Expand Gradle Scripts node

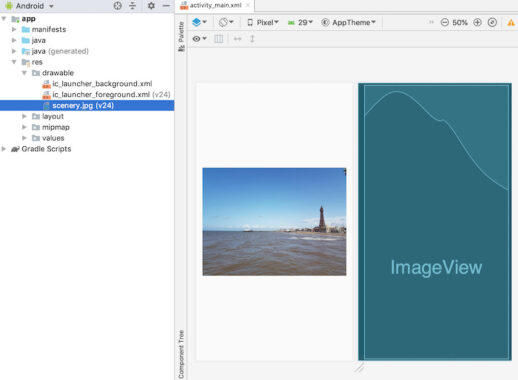[4, 149]
